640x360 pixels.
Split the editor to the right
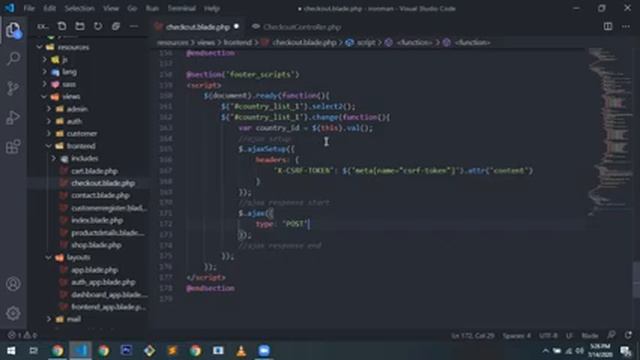point(608,27)
